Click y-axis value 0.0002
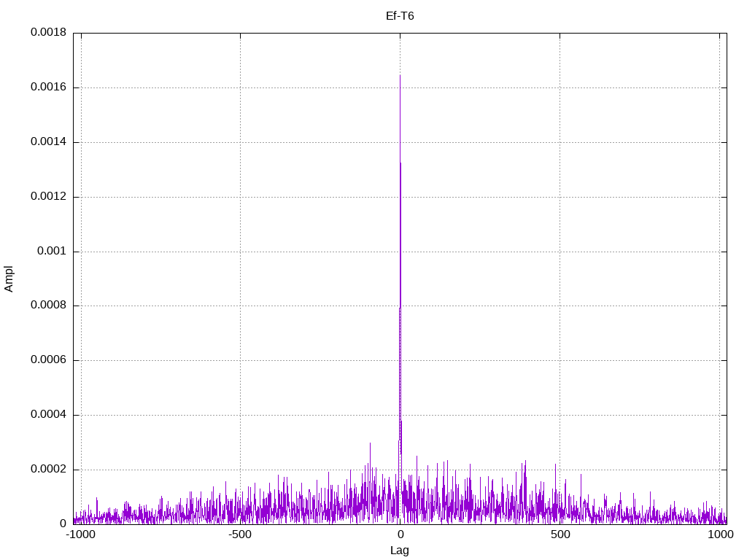The width and height of the screenshot is (747, 560). 49,470
